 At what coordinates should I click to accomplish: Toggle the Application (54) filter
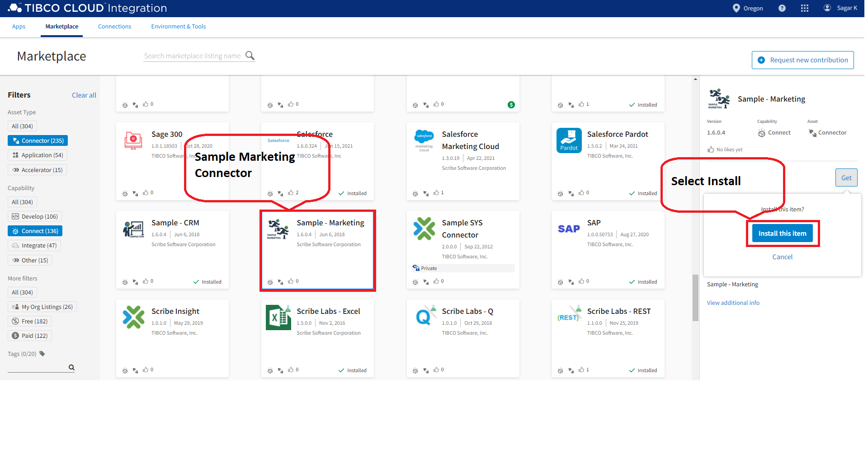point(38,155)
